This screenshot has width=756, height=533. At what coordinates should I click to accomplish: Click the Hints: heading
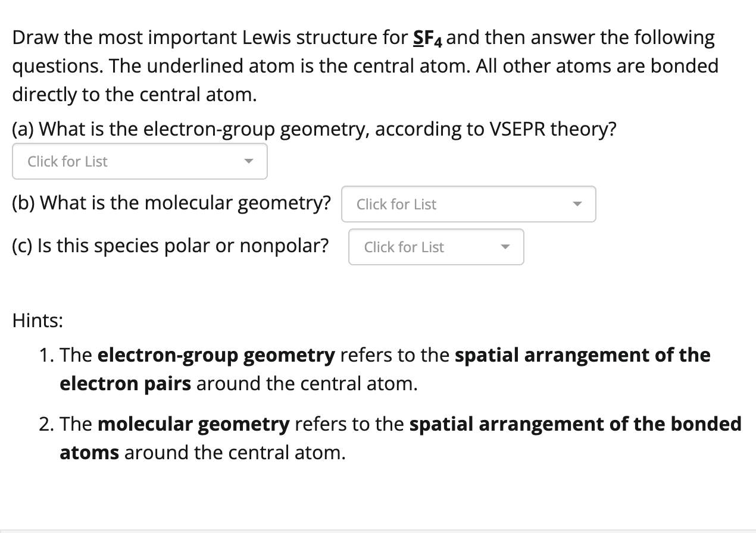[37, 320]
